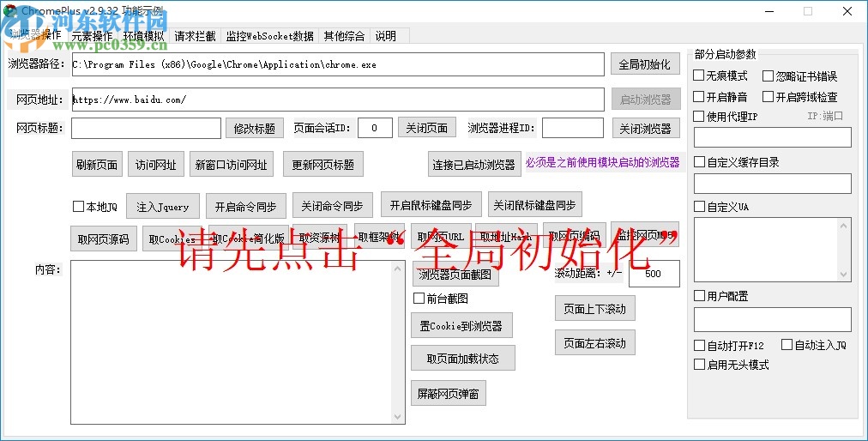Click the 刷新页面 button
Viewport: 868px width, 441px height.
[x=97, y=165]
